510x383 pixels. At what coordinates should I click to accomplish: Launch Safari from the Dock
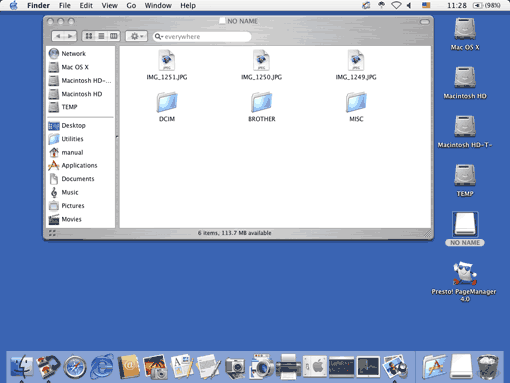(75, 367)
